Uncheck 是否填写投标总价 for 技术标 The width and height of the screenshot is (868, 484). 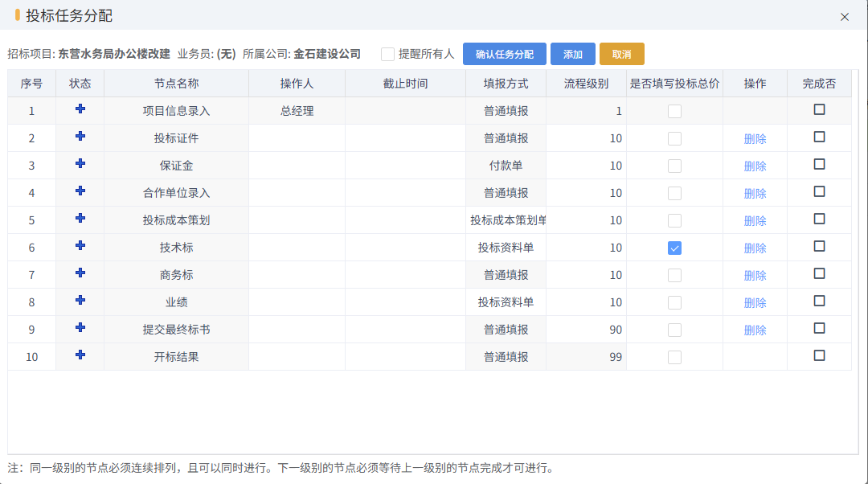674,248
